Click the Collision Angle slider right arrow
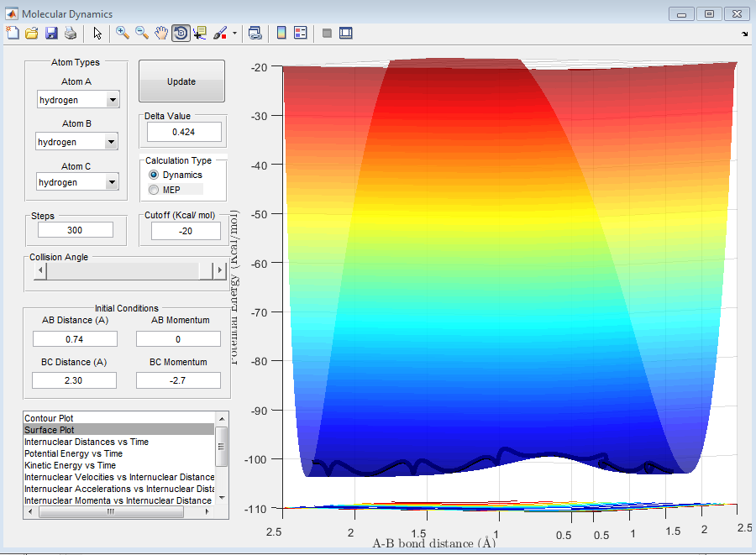Screen dimensions: 756x555 pos(220,270)
